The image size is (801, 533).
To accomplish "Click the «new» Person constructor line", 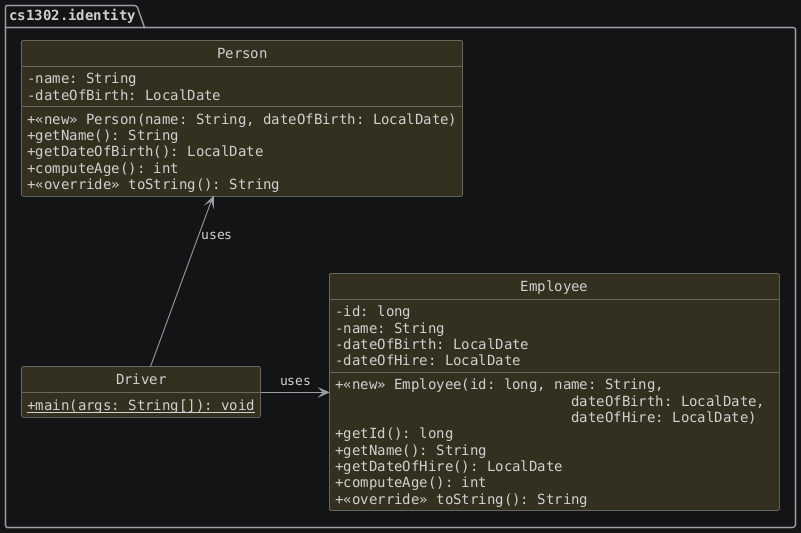I will tap(241, 119).
